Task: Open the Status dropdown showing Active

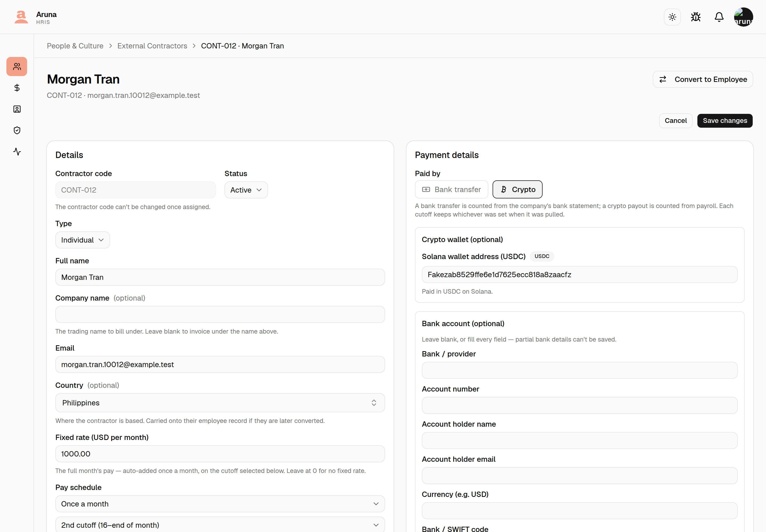Action: pos(246,190)
